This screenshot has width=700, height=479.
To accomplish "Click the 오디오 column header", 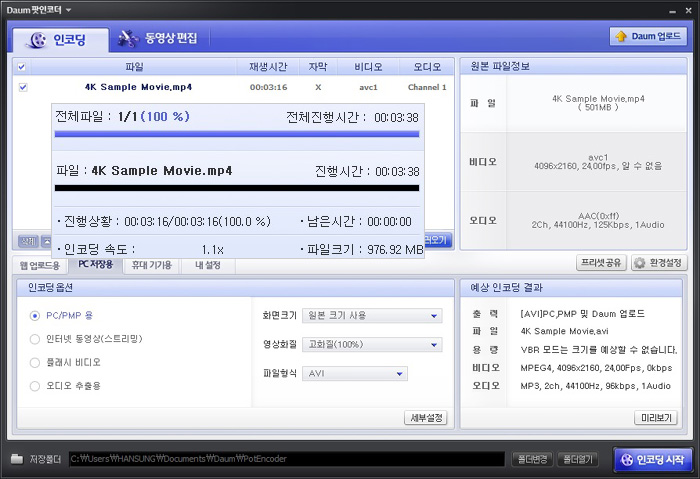I will pyautogui.click(x=427, y=67).
